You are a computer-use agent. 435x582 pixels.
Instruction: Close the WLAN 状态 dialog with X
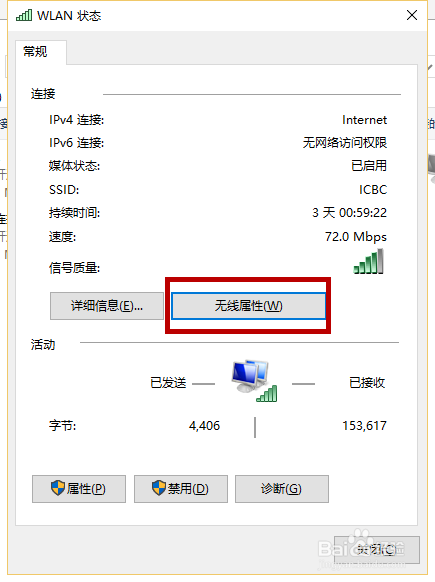pyautogui.click(x=412, y=15)
